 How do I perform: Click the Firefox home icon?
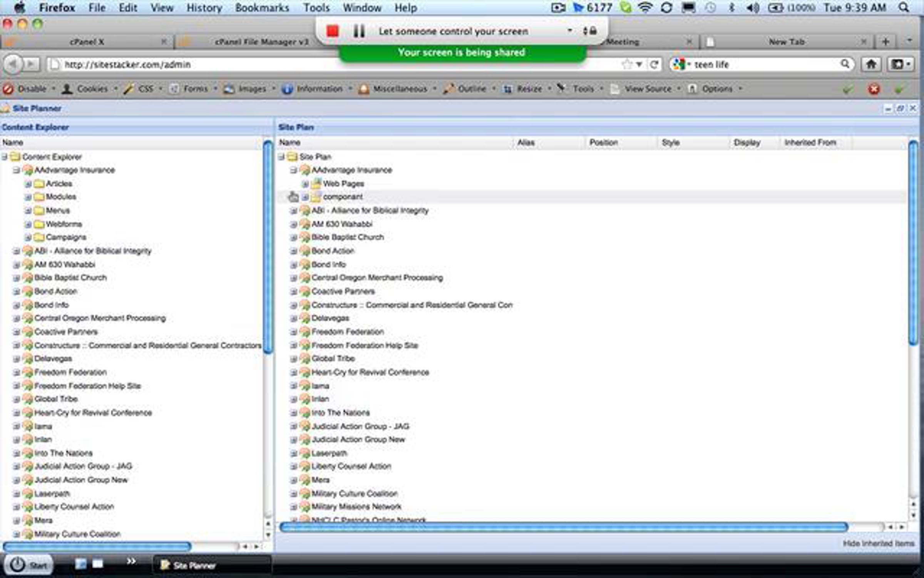point(871,64)
